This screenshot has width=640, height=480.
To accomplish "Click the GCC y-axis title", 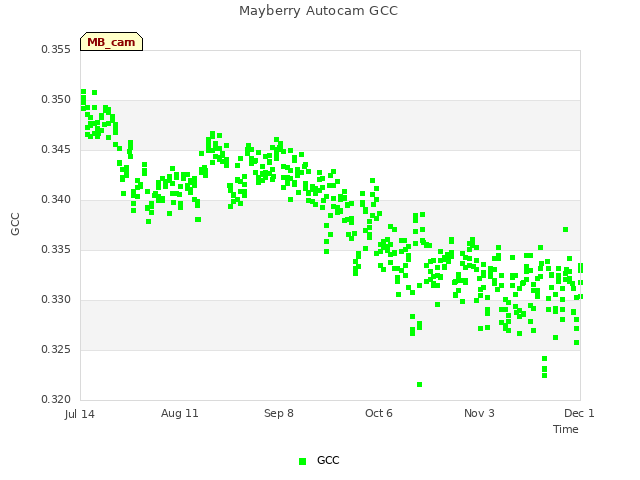I will click(x=15, y=224).
